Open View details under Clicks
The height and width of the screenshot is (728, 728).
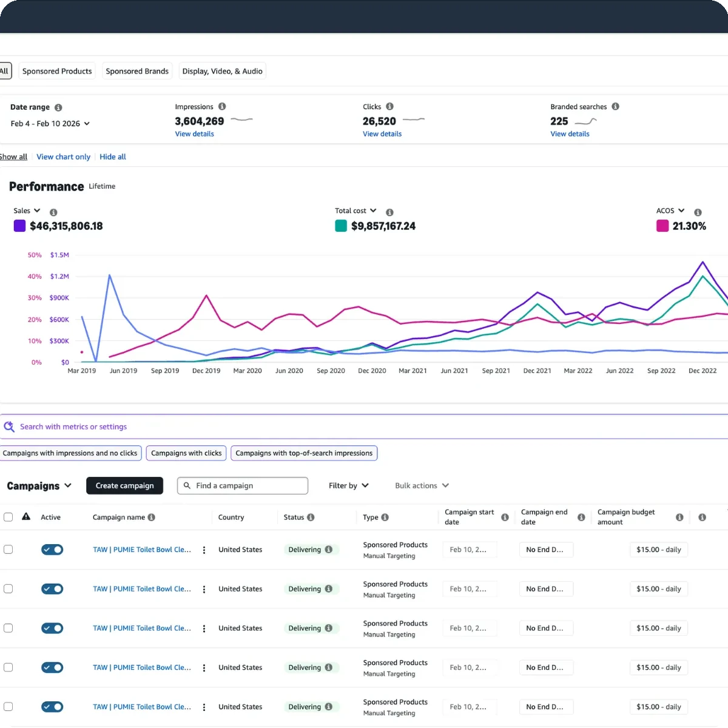(x=382, y=134)
